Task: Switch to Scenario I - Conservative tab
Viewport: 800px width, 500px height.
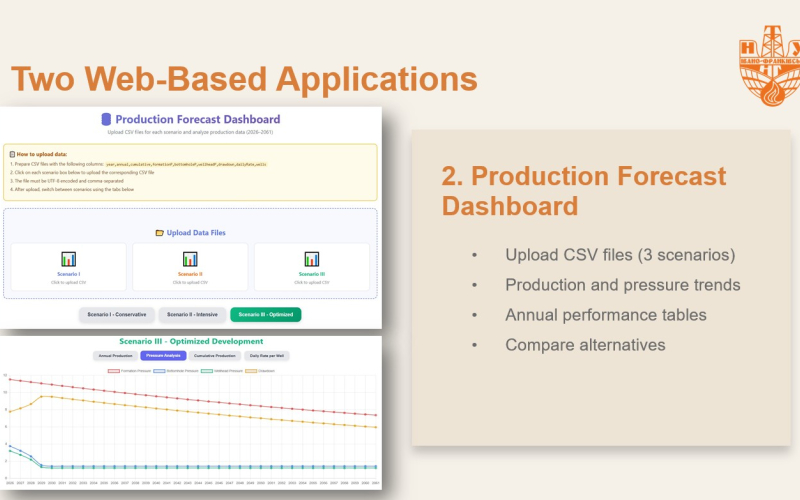Action: [x=116, y=315]
